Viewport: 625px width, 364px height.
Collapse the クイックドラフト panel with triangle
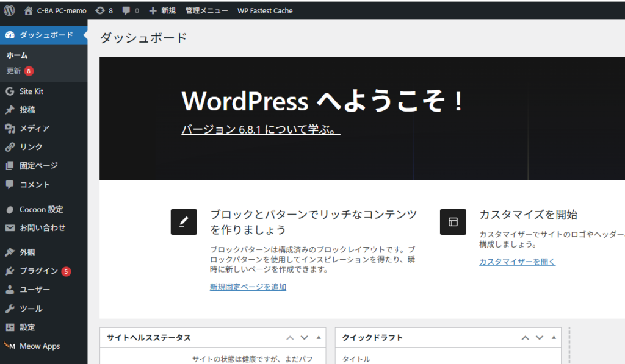pyautogui.click(x=554, y=338)
